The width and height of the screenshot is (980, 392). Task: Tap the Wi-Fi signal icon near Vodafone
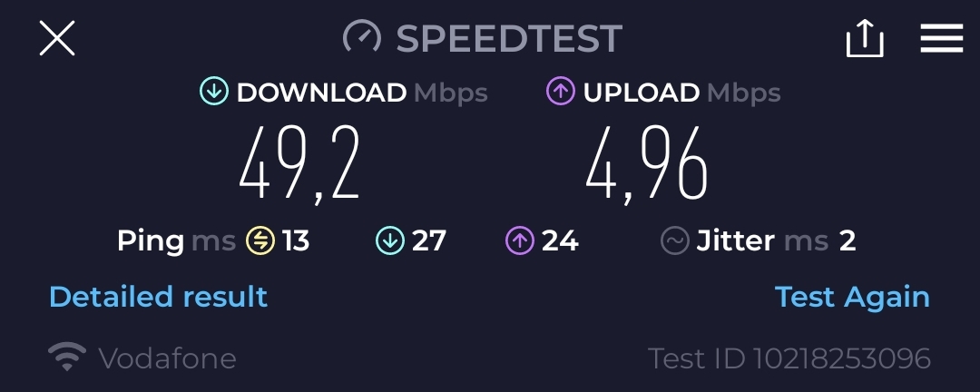(67, 357)
